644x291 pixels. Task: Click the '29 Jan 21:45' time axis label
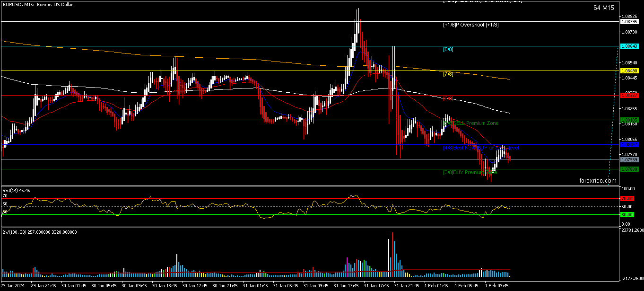point(44,286)
